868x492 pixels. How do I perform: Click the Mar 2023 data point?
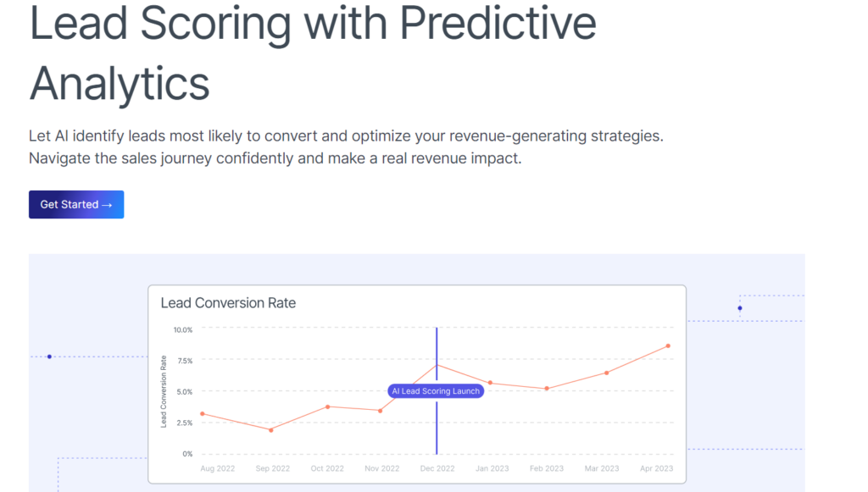click(607, 373)
